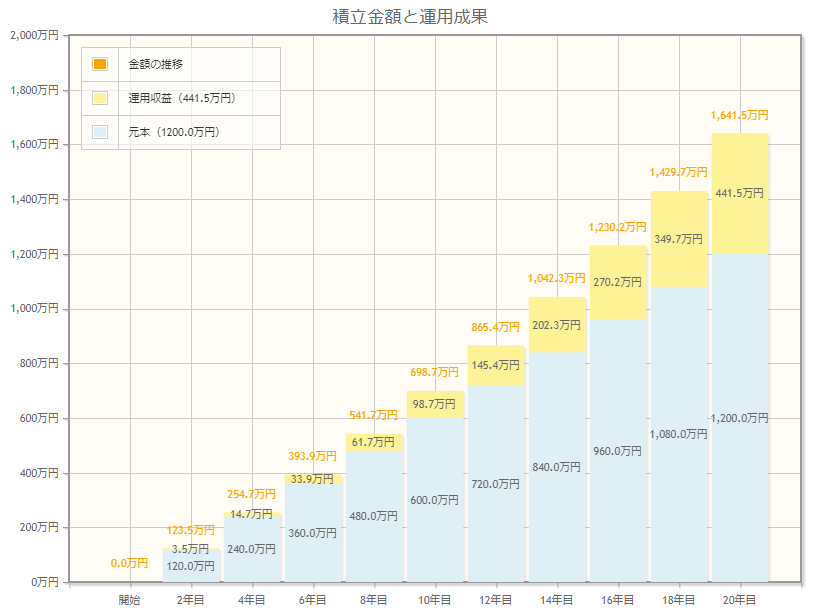816x613 pixels.
Task: Select the 1,080.0万円 blue segment in the 18年目 bar
Action: 679,434
